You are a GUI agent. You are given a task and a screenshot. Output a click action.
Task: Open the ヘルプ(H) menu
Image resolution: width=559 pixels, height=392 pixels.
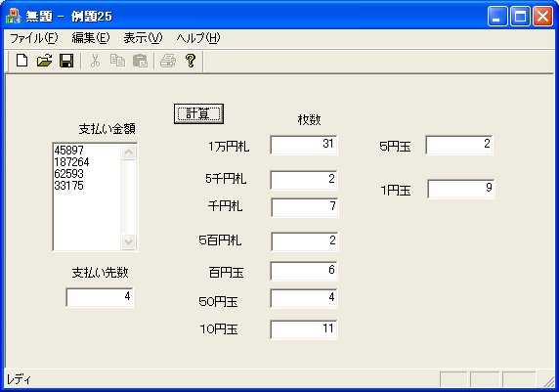198,38
